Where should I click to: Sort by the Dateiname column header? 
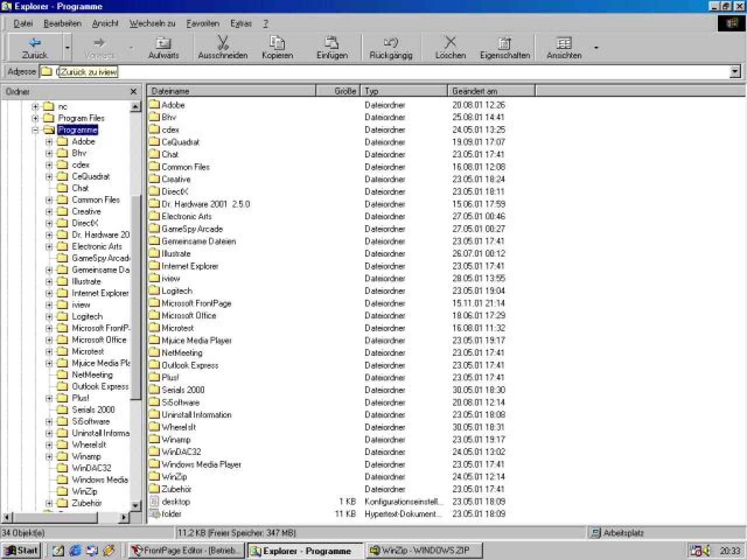[x=231, y=91]
